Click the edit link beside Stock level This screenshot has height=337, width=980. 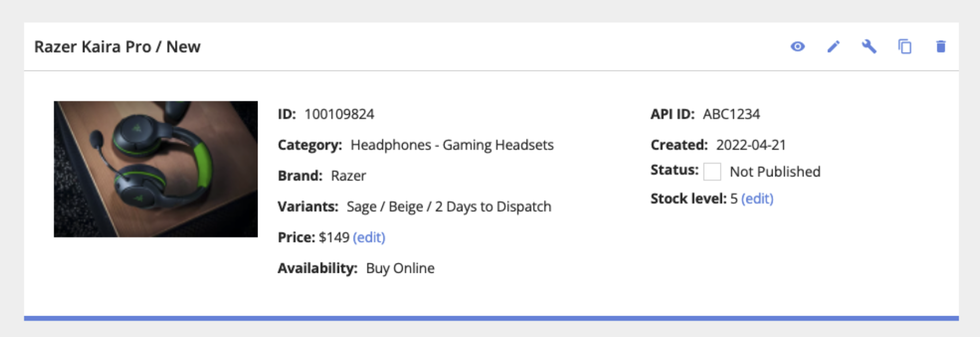click(757, 199)
